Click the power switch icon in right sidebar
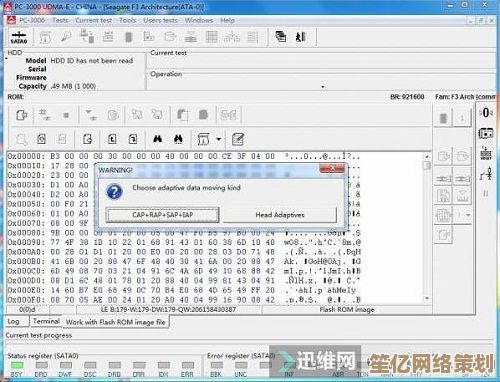Viewport: 500px width, 382px height. click(x=486, y=174)
